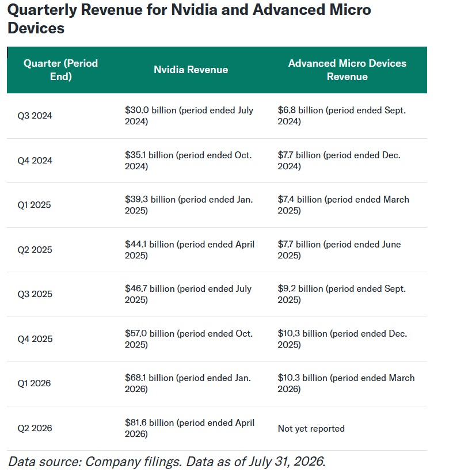The image size is (453, 476).
Task: Click the Q4 2024 row label
Action: [x=35, y=160]
